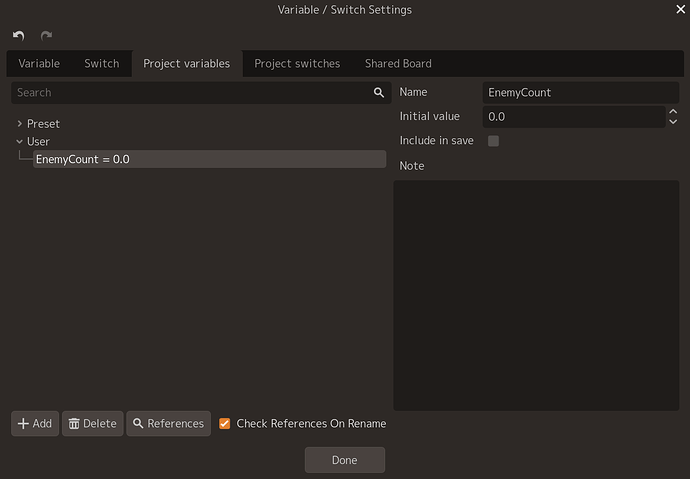690x479 pixels.
Task: Open the Project switches tab
Action: (x=297, y=63)
